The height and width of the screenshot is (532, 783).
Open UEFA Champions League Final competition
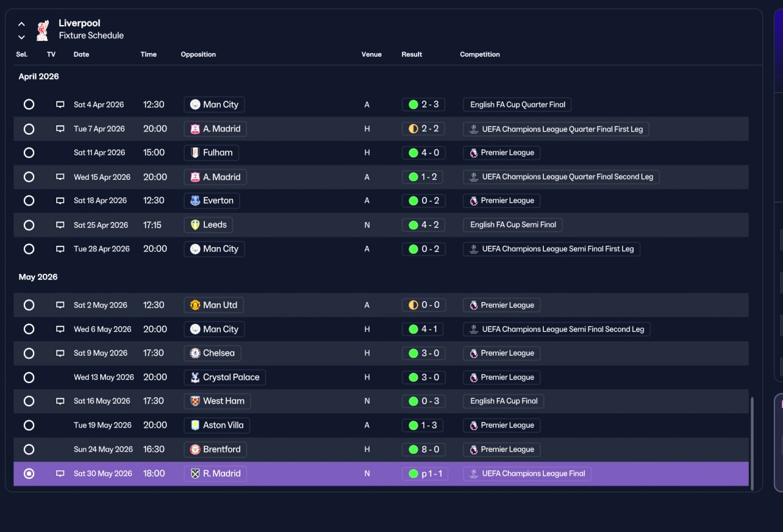tap(527, 473)
